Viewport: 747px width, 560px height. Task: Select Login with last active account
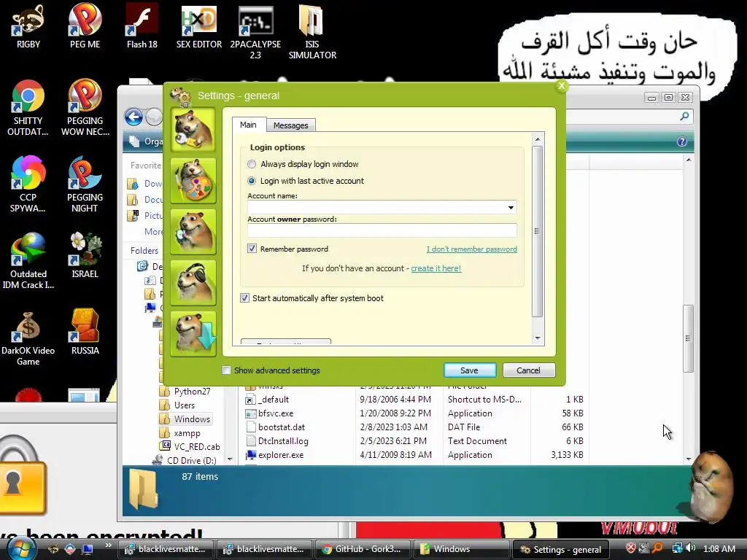[x=252, y=181]
